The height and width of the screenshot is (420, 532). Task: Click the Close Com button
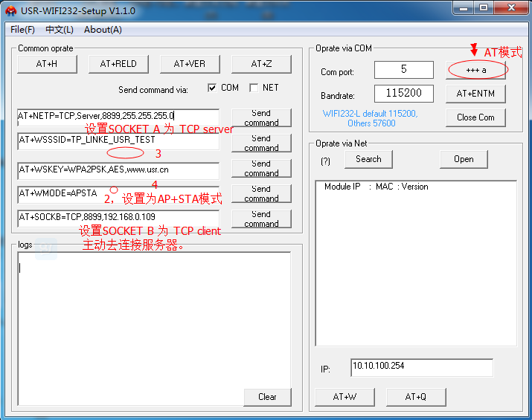click(475, 117)
